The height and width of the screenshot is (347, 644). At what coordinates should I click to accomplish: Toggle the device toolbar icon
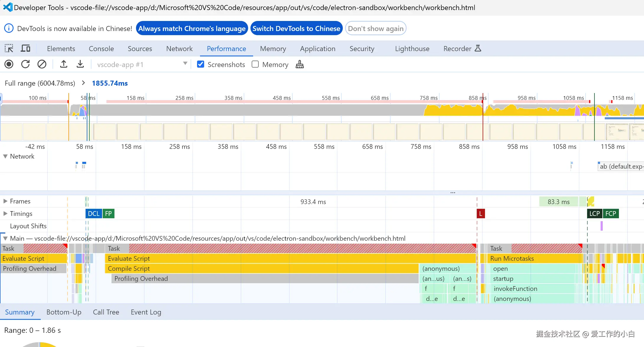tap(25, 48)
